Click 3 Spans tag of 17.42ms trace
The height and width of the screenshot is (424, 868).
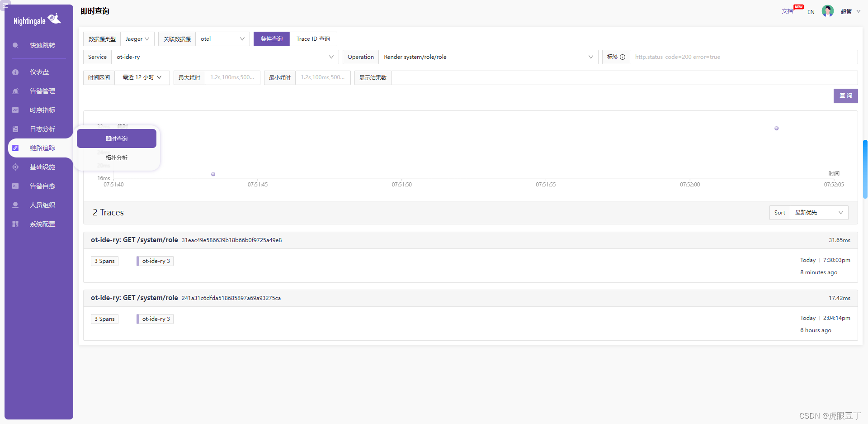click(104, 319)
